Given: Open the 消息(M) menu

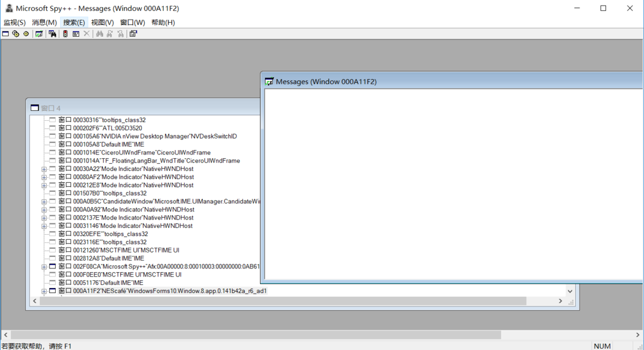Looking at the screenshot, I should coord(44,23).
